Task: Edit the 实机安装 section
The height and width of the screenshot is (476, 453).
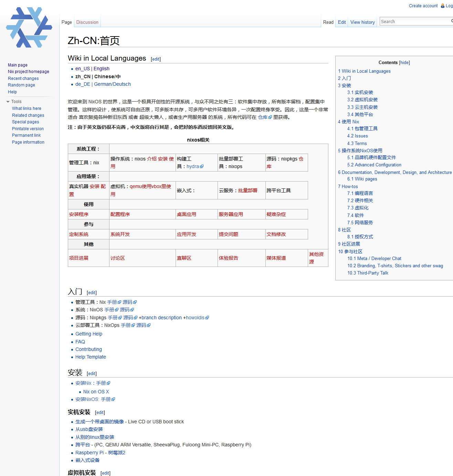Action: pyautogui.click(x=100, y=413)
